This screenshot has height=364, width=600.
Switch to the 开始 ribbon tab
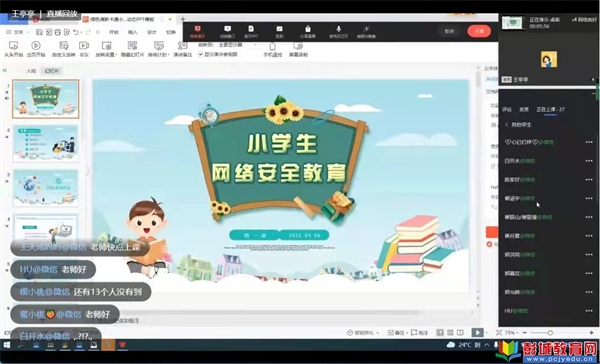(x=114, y=32)
